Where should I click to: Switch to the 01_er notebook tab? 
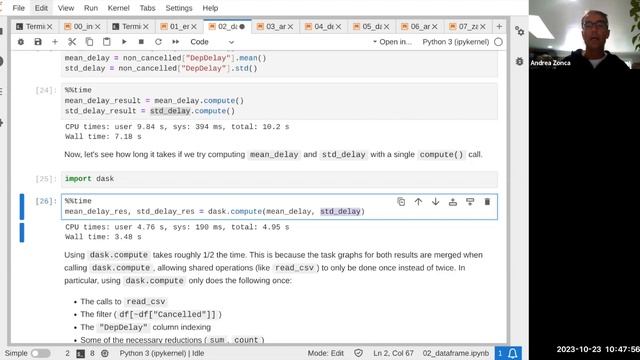[x=179, y=27]
